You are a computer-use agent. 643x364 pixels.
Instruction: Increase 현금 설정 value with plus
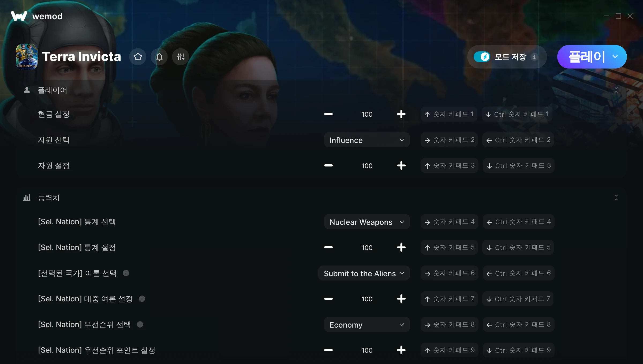click(401, 114)
